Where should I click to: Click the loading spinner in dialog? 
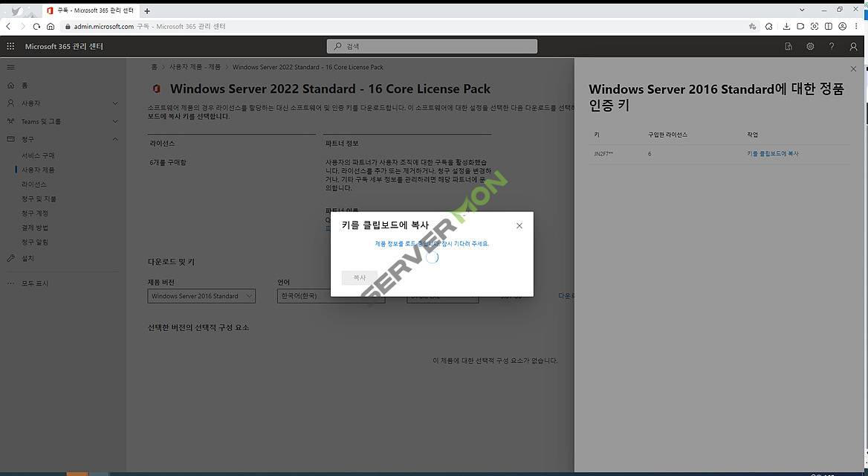point(433,257)
